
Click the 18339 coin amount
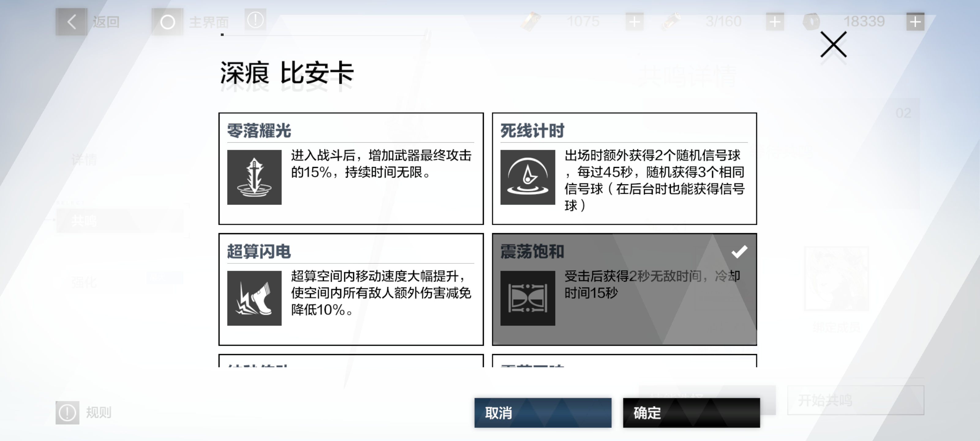pyautogui.click(x=864, y=21)
